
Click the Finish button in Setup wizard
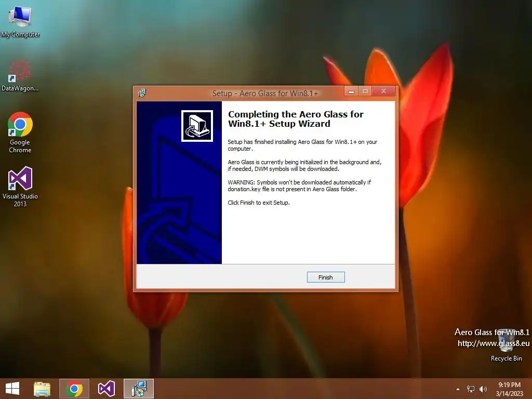[326, 277]
